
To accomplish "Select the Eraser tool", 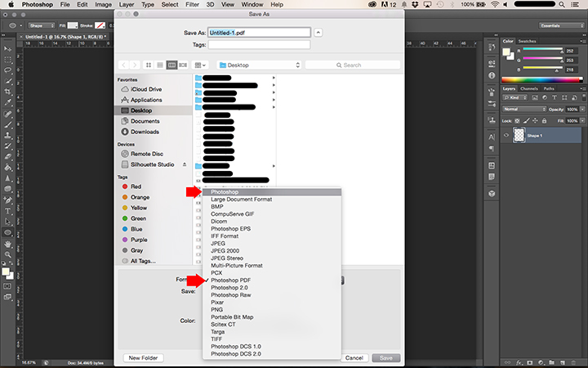I will pos(7,156).
